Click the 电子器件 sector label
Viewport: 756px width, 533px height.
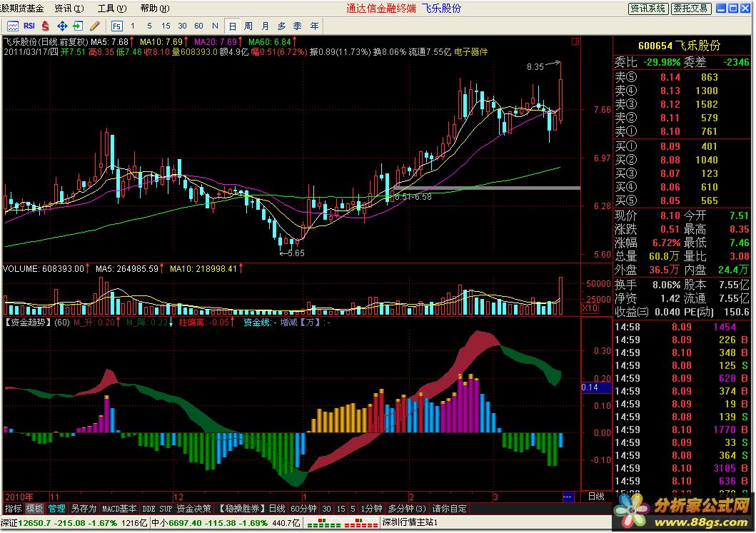(x=471, y=51)
